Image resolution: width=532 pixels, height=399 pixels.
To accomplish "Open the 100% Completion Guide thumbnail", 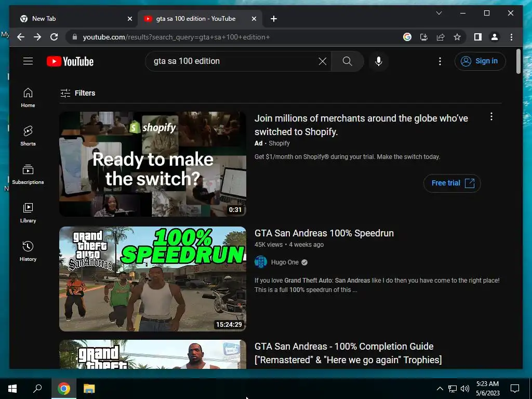I will (153, 354).
